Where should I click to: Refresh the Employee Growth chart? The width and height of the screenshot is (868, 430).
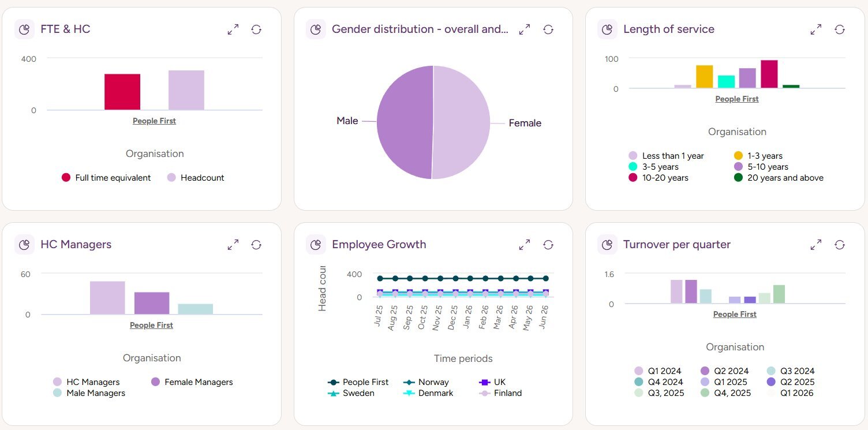[548, 245]
